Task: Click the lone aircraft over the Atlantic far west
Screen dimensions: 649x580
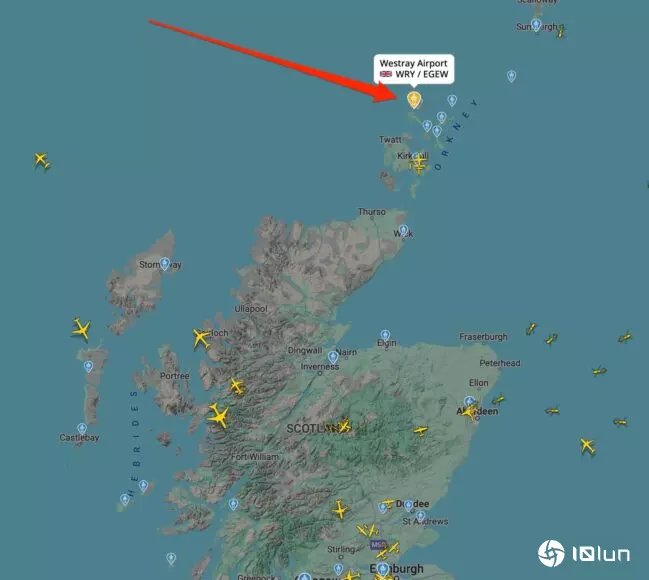Action: [41, 159]
